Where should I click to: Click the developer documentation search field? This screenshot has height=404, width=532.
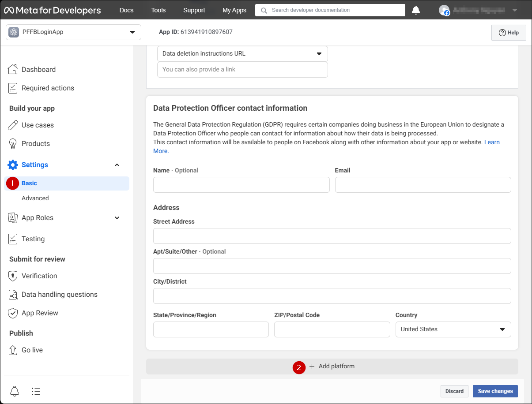[330, 10]
